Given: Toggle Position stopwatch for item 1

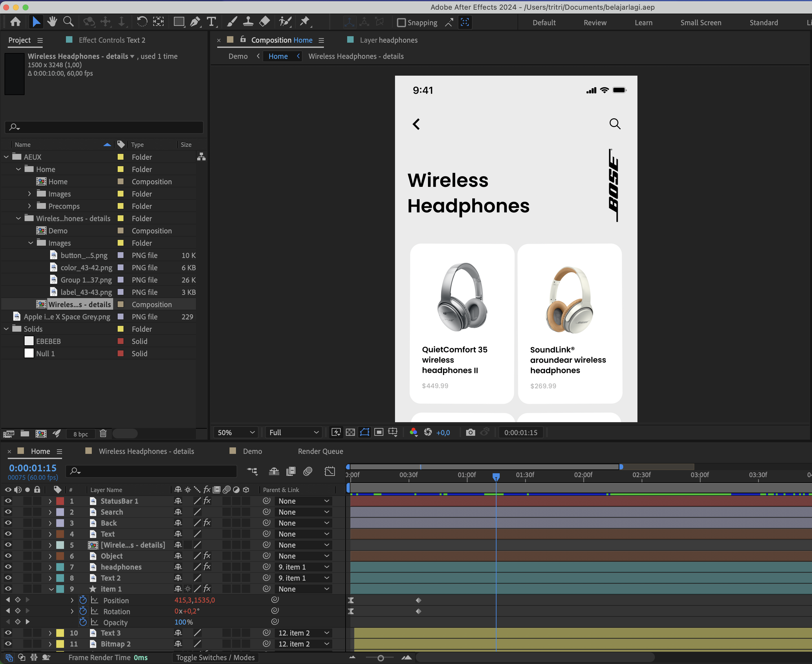Looking at the screenshot, I should point(83,600).
